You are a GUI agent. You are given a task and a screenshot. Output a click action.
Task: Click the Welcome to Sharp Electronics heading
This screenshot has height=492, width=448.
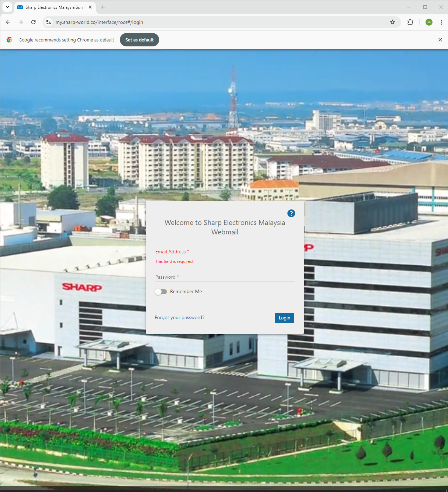225,227
